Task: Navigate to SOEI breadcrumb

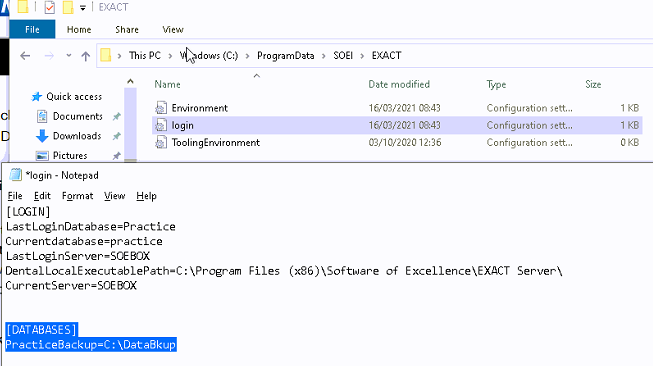Action: click(x=343, y=55)
